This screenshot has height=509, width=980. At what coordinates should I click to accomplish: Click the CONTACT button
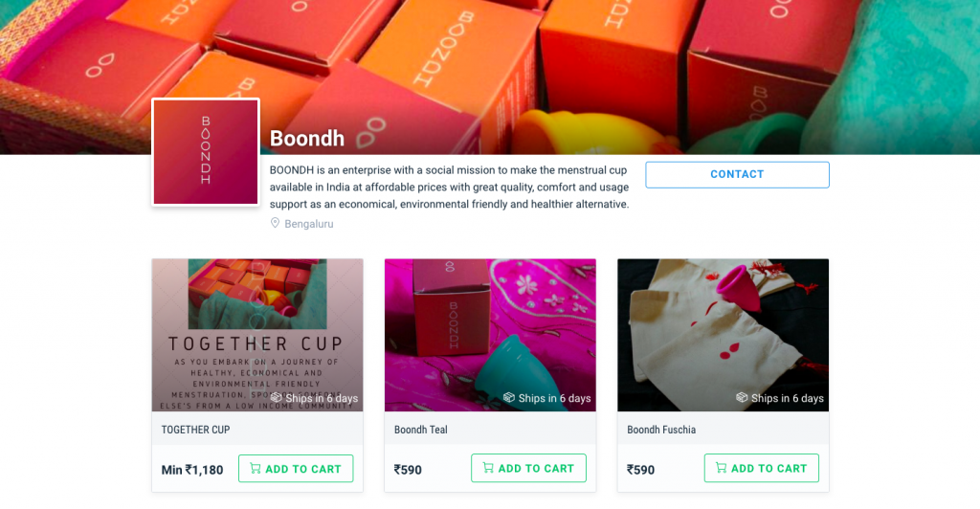pyautogui.click(x=738, y=175)
